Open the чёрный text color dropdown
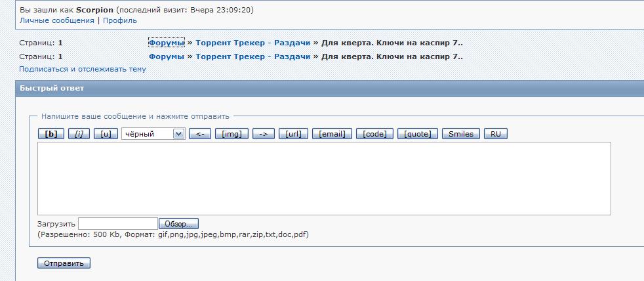 (153, 134)
